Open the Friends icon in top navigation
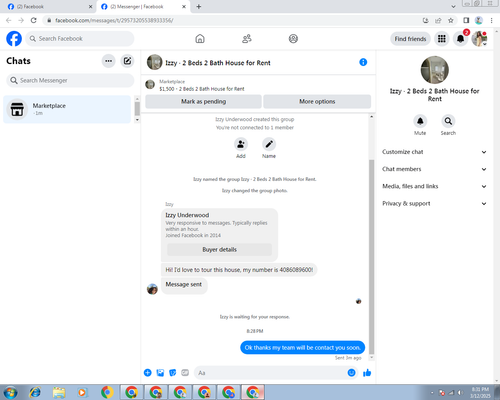Viewport: 500px width, 400px height. pyautogui.click(x=247, y=39)
